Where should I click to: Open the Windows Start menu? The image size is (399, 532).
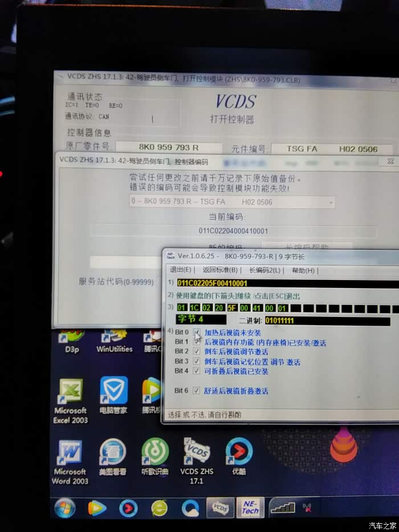[x=65, y=508]
